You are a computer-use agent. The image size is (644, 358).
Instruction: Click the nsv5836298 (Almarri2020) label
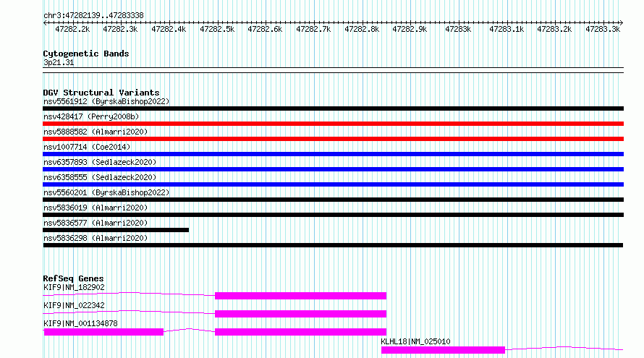point(96,239)
